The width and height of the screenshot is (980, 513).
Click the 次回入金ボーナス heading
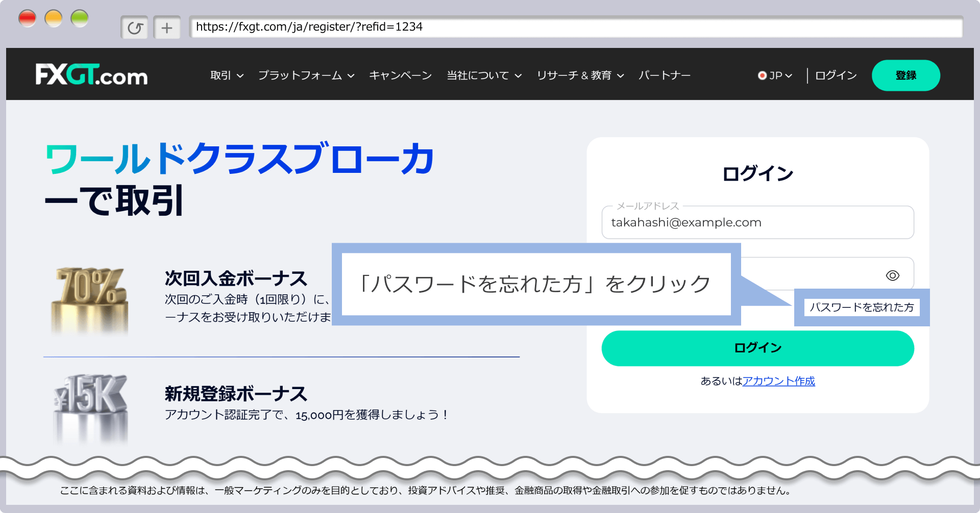pyautogui.click(x=236, y=278)
